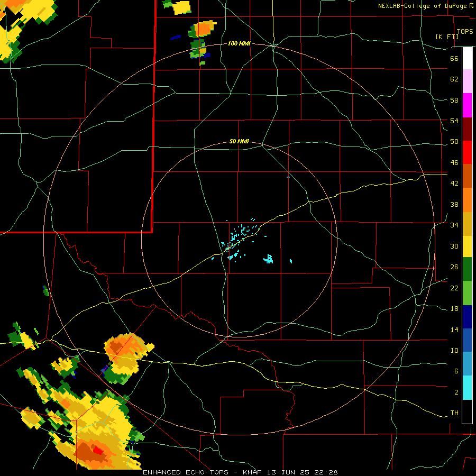Viewport: 476px width, 476px height.
Task: Click the '66' value on the scale
Action: click(x=454, y=58)
